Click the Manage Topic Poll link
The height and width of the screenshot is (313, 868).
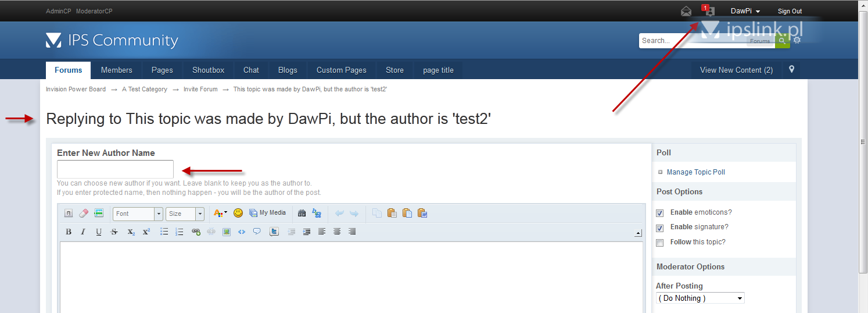click(x=695, y=172)
